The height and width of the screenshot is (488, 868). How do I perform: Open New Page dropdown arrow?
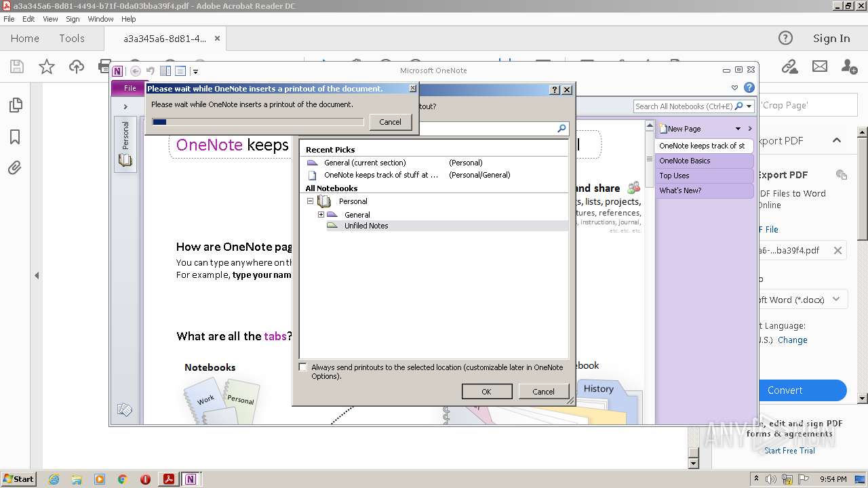(738, 129)
